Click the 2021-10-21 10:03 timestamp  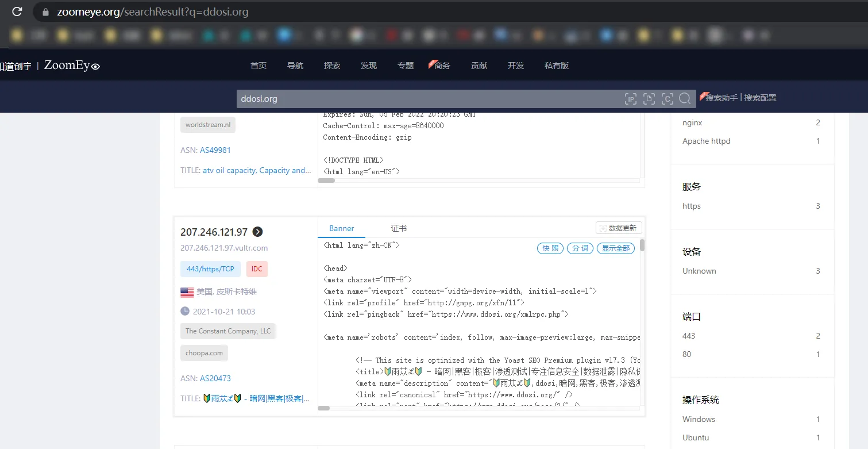point(224,312)
